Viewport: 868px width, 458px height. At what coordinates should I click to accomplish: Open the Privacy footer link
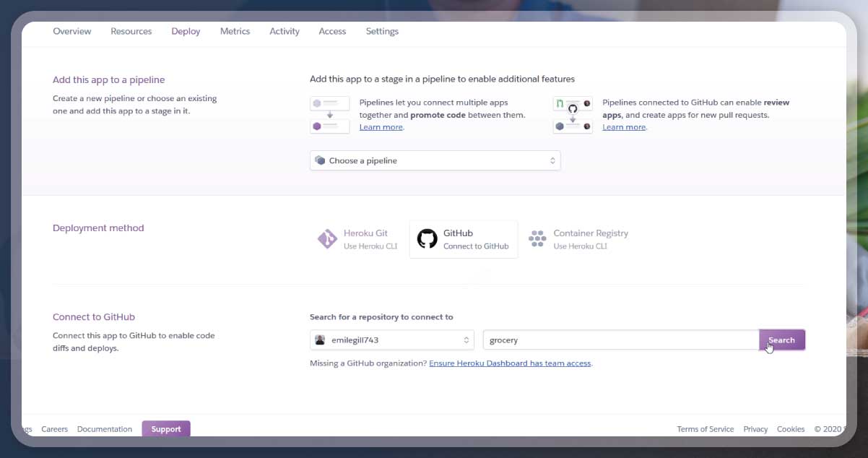755,429
